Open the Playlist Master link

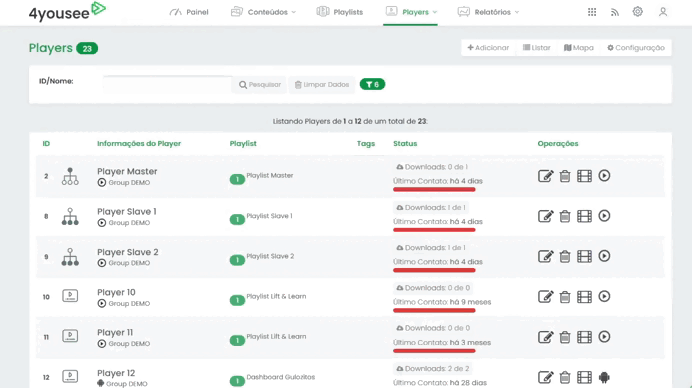(x=270, y=175)
